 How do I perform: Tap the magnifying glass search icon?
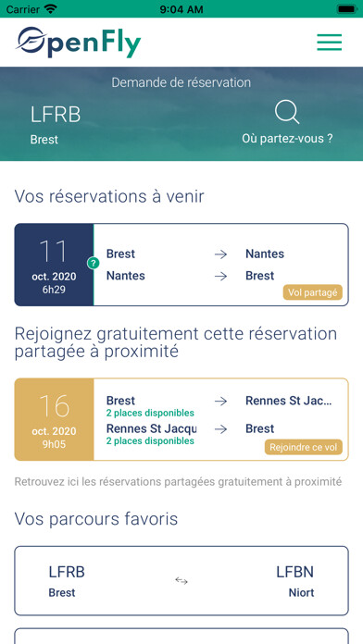pyautogui.click(x=287, y=112)
